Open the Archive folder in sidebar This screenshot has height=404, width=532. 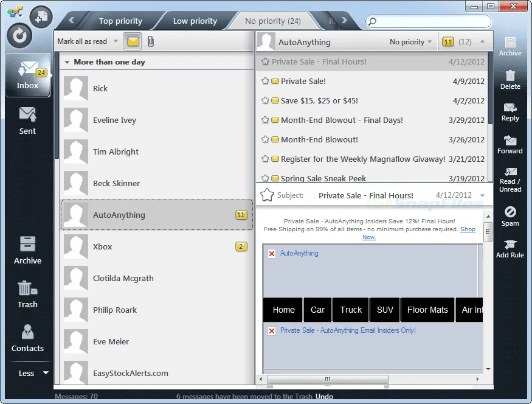(27, 250)
